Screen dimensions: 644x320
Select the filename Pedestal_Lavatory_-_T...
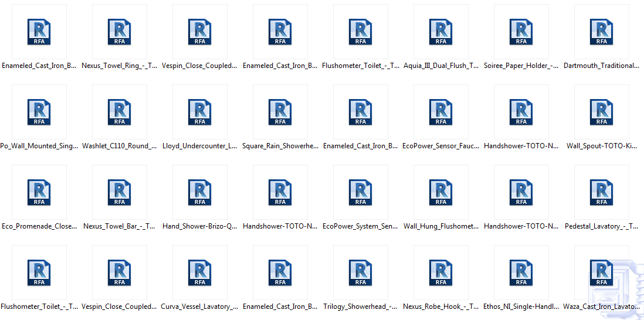[601, 226]
